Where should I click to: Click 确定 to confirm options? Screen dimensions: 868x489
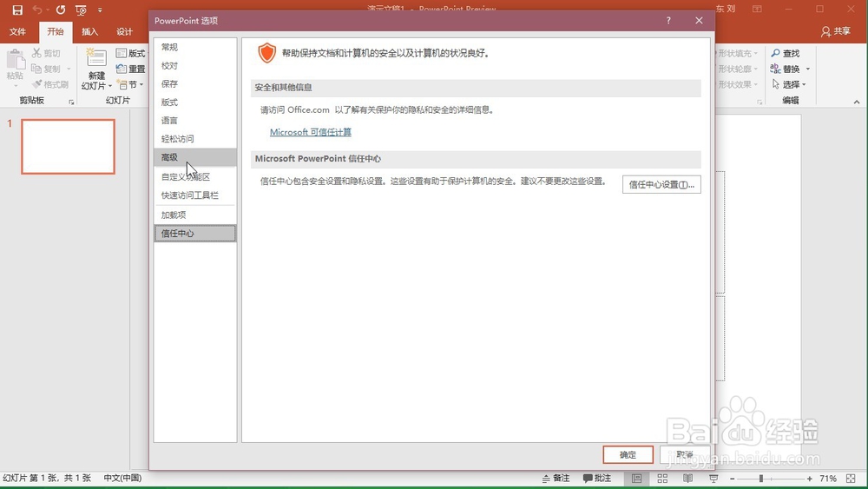click(628, 454)
